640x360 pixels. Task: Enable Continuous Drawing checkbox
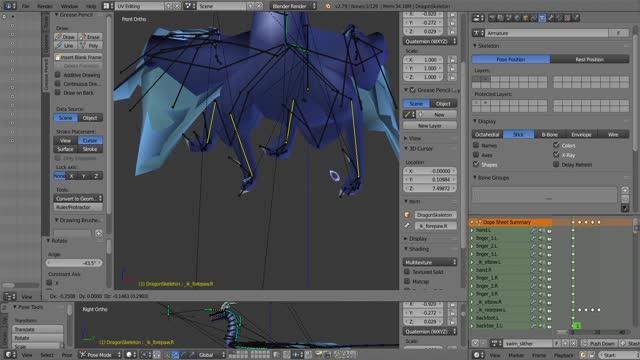point(58,84)
